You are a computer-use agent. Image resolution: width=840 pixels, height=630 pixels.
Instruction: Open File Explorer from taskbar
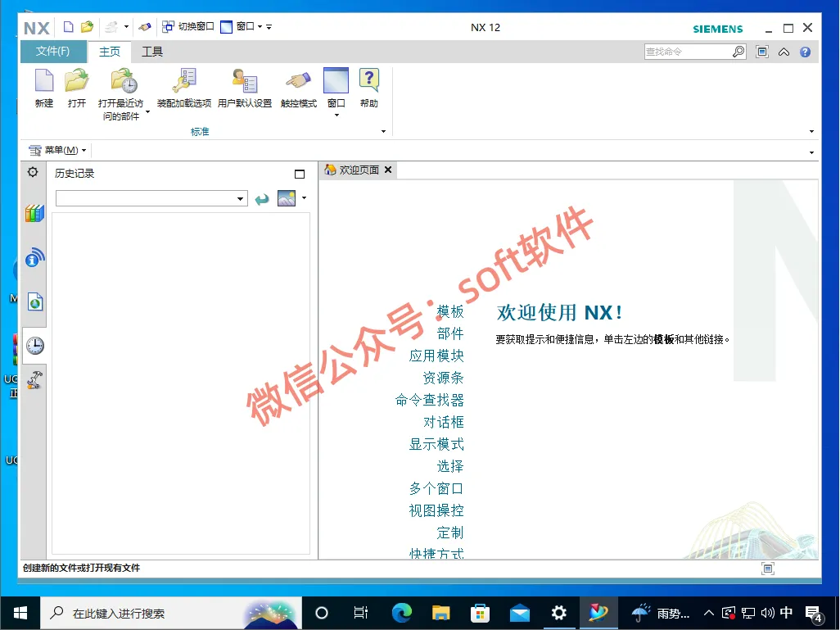coord(441,612)
